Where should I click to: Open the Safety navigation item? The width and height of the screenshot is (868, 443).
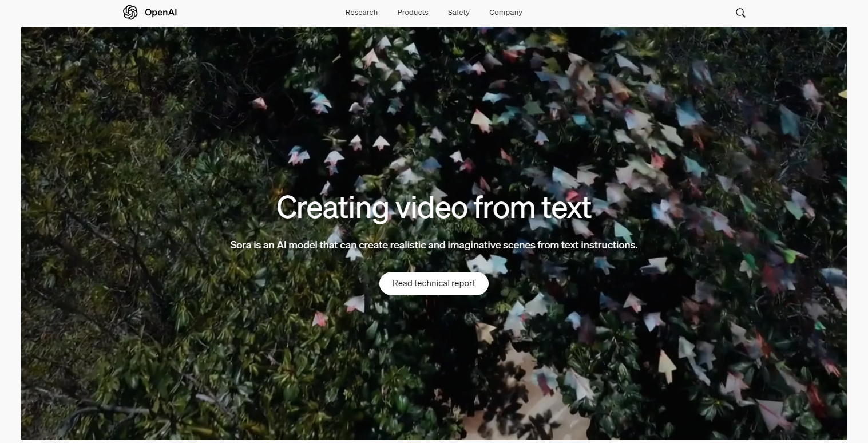click(x=458, y=13)
